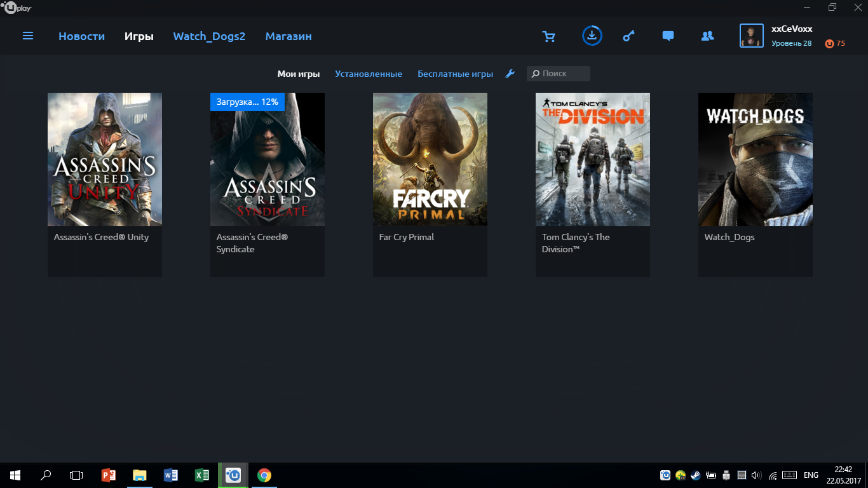
Task: Click the Far Cry Primal title text
Action: (407, 237)
